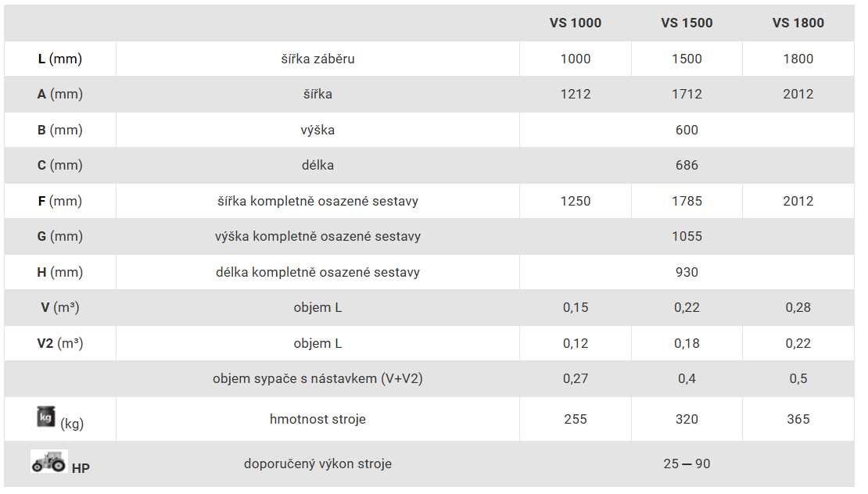Image resolution: width=868 pixels, height=494 pixels.
Task: Click the recommended power range 25 — 90
Action: coord(687,464)
